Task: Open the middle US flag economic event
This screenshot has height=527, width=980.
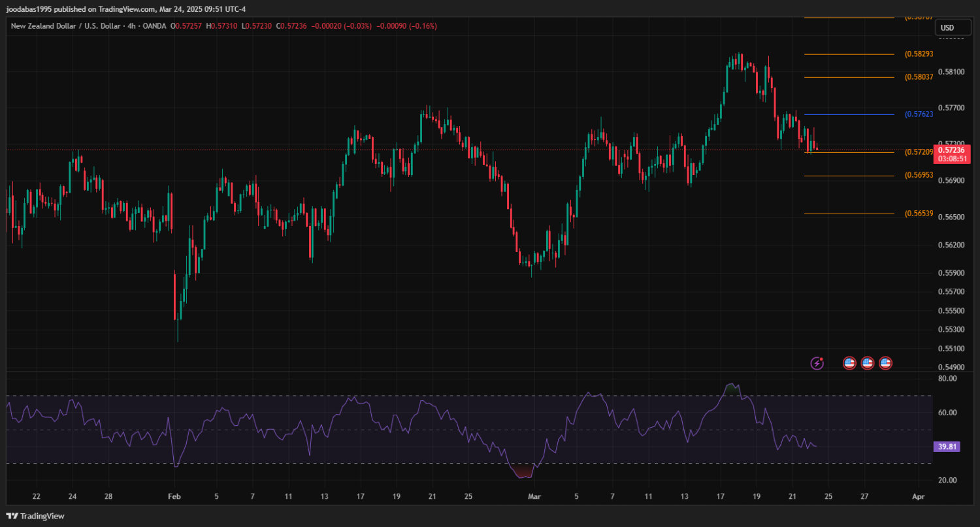Action: 867,363
